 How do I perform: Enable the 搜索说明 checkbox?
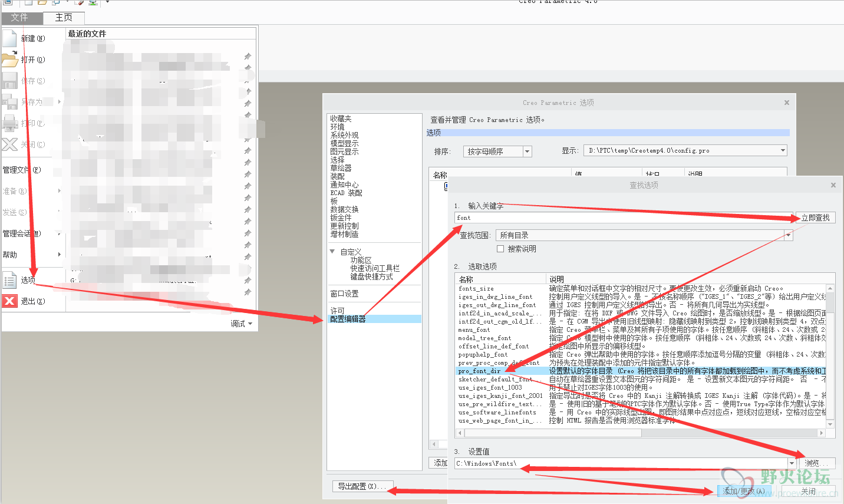click(x=500, y=249)
